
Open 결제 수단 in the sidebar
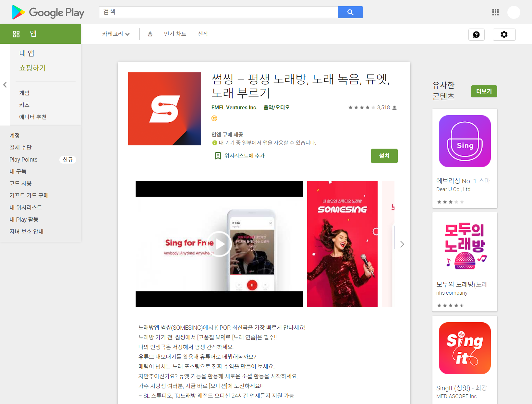click(20, 147)
